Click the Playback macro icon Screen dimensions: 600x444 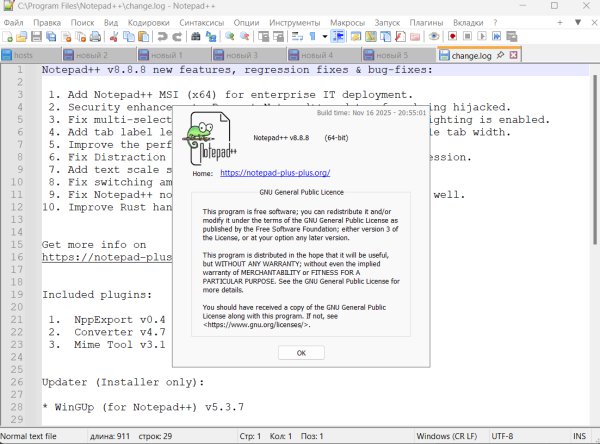coord(482,37)
